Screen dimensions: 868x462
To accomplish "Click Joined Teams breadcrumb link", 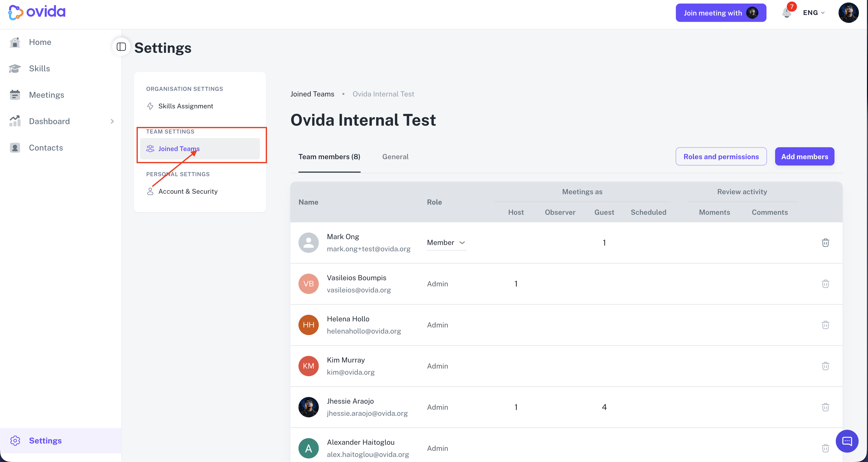I will point(312,94).
